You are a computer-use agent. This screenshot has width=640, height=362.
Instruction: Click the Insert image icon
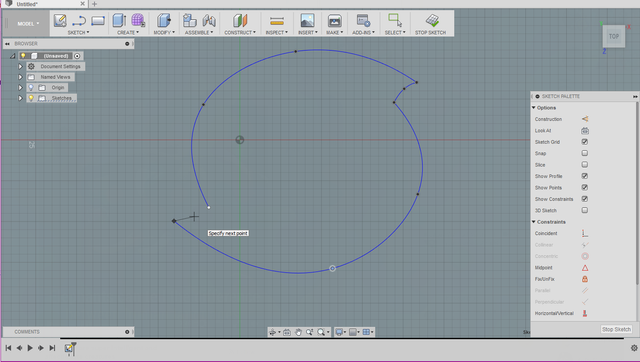(x=307, y=20)
